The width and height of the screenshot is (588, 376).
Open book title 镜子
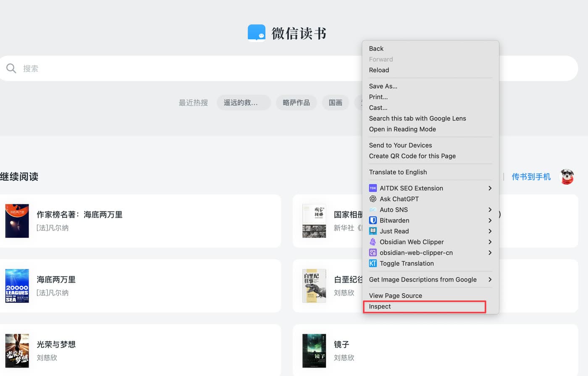[x=341, y=345]
